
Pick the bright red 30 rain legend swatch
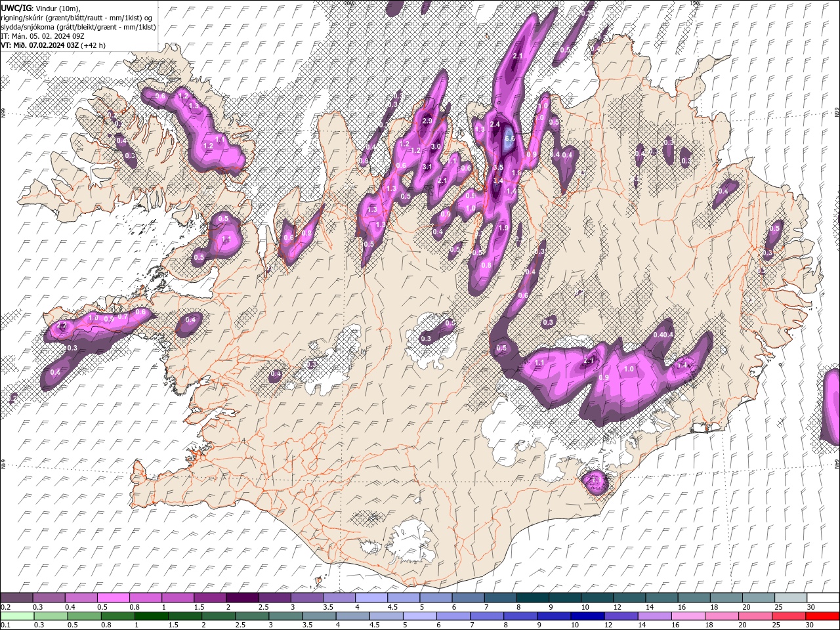[x=823, y=616]
